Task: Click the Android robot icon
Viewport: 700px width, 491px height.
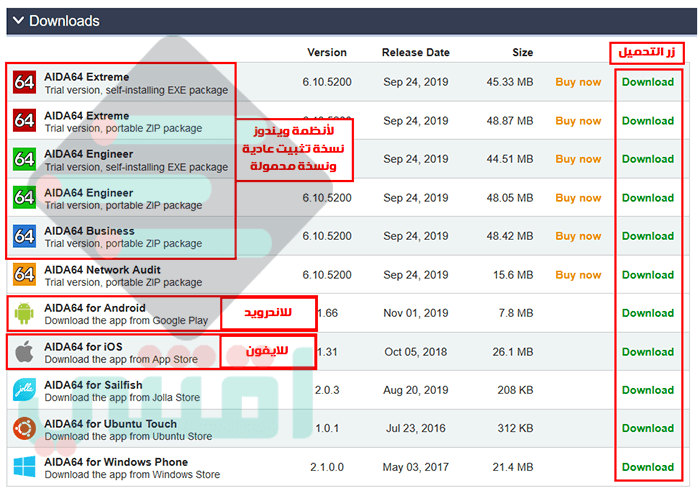Action: [24, 313]
